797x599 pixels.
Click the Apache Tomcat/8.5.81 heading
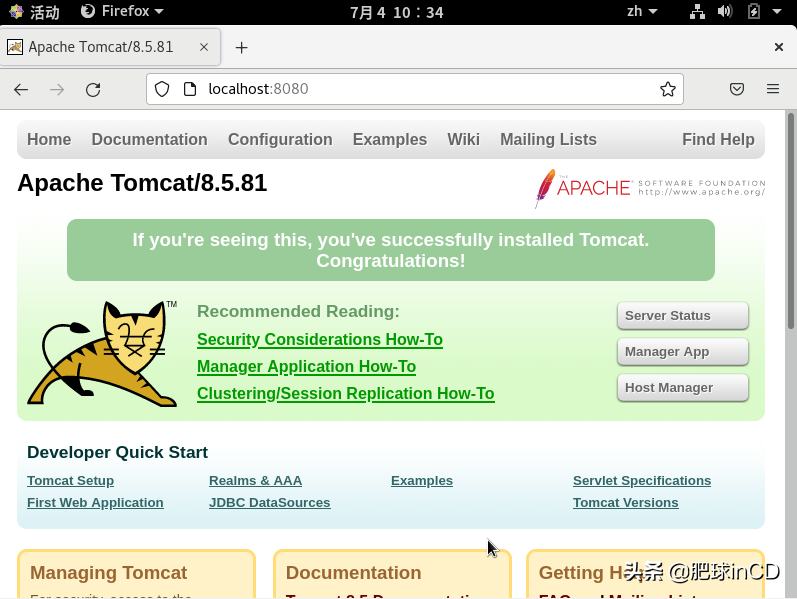(x=142, y=183)
